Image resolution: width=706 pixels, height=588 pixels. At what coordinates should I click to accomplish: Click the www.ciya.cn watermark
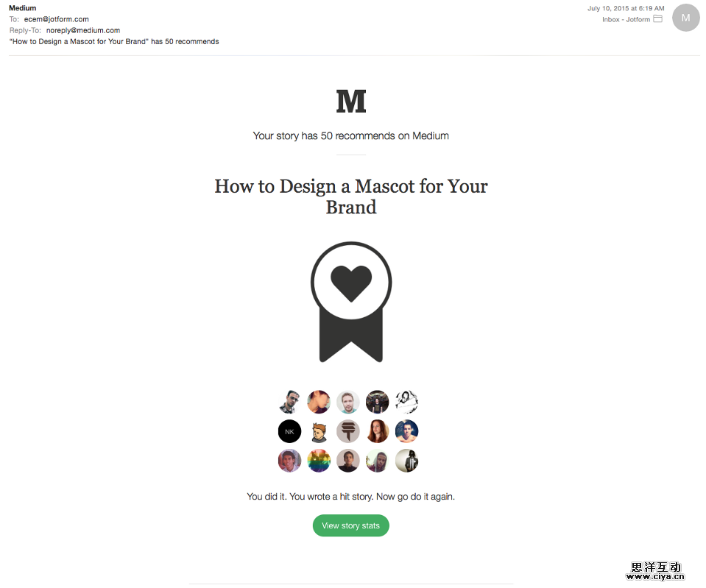pos(655,577)
